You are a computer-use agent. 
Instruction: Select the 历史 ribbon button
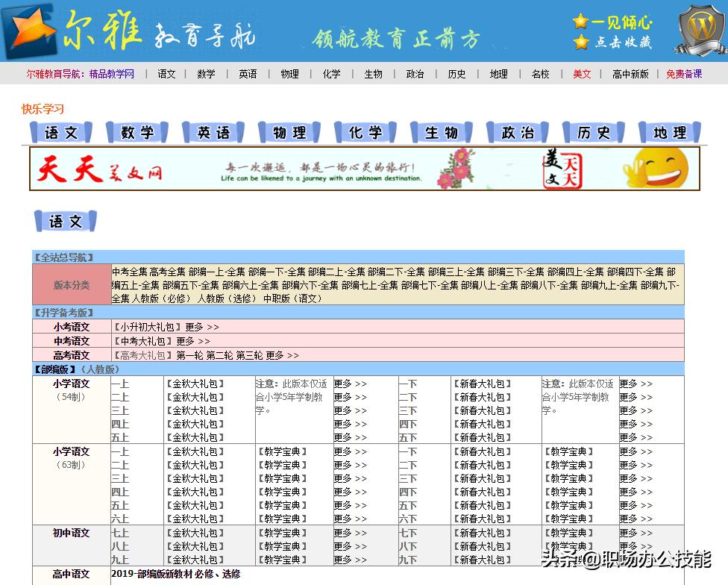[x=593, y=131]
